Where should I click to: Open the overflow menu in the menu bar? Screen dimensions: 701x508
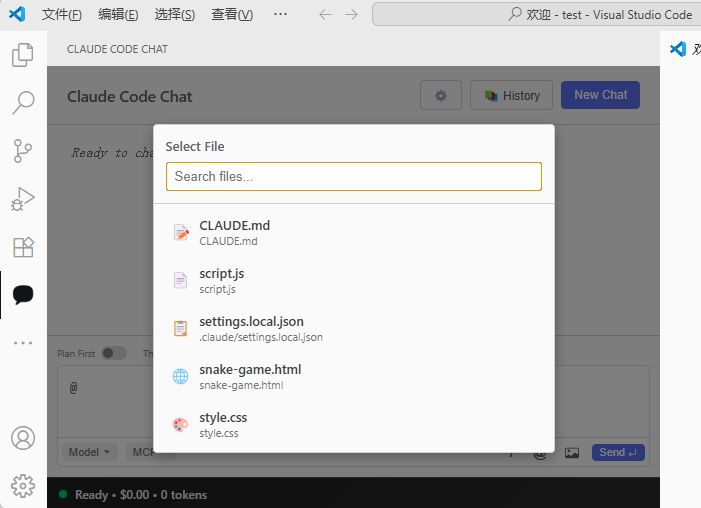point(280,15)
